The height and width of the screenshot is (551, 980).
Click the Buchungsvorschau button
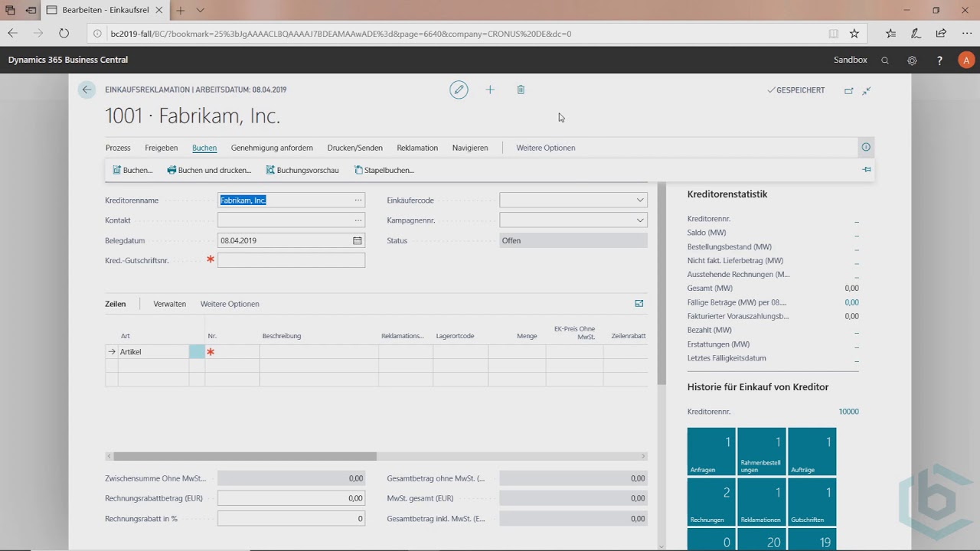[x=302, y=170]
